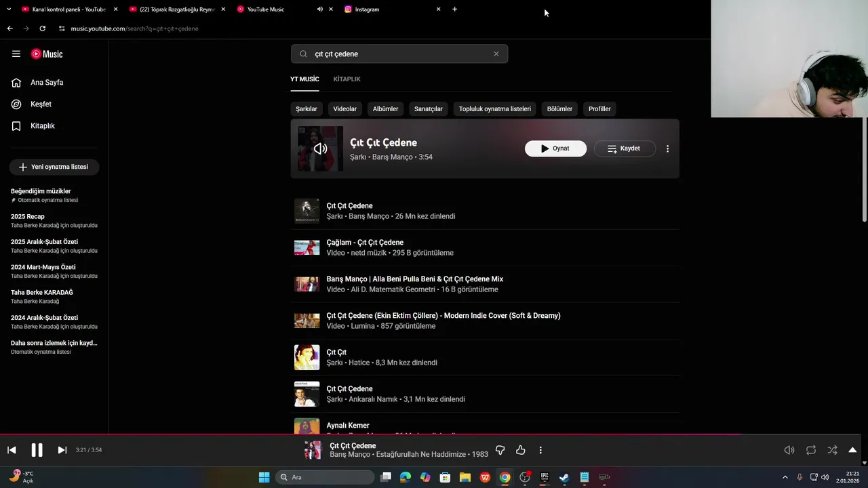Click the magnifier icon in search box
This screenshot has height=488, width=868.
click(303, 54)
